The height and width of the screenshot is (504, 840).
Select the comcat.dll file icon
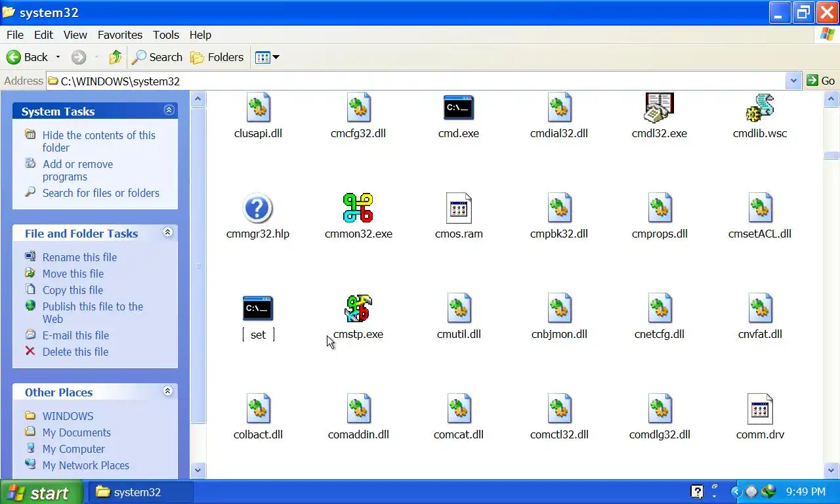coord(459,409)
